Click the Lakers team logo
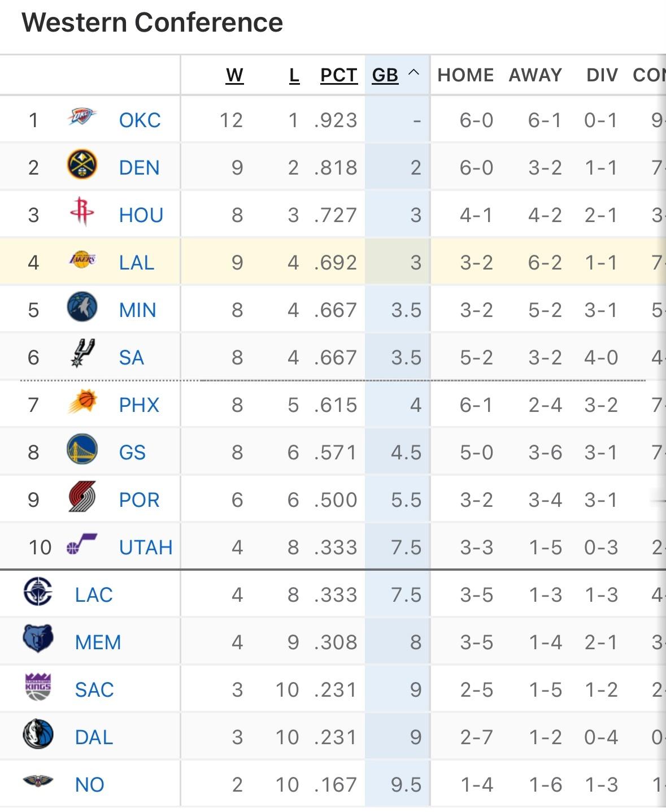666x812 pixels. click(x=82, y=260)
